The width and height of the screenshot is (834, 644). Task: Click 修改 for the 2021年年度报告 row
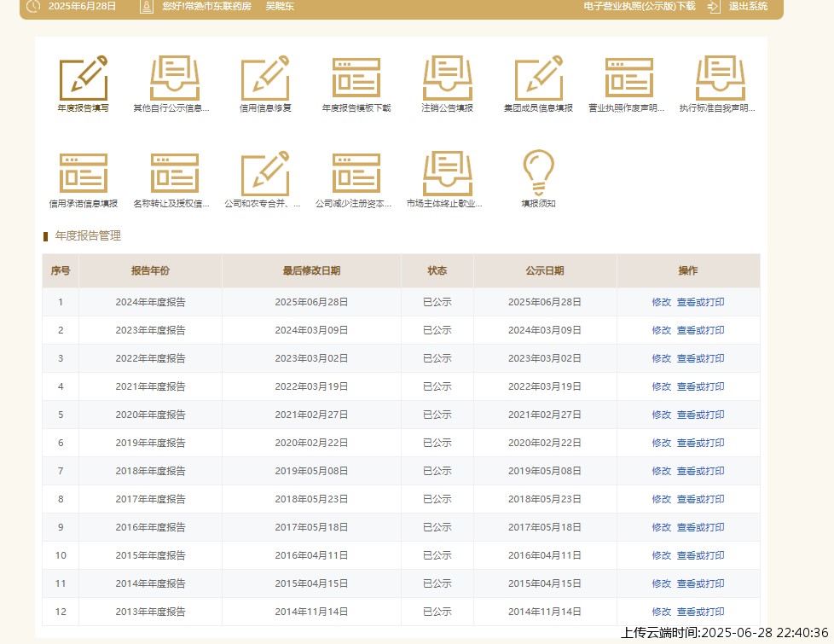pyautogui.click(x=662, y=386)
